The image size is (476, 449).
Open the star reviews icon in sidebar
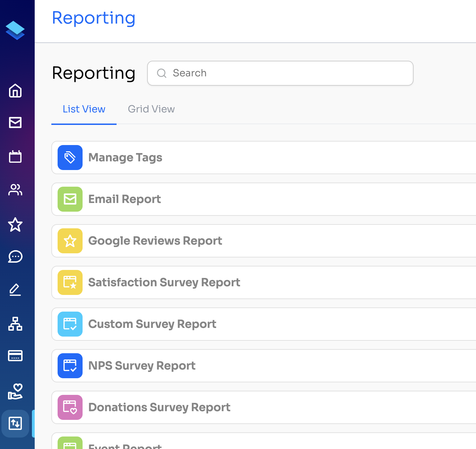tap(15, 225)
